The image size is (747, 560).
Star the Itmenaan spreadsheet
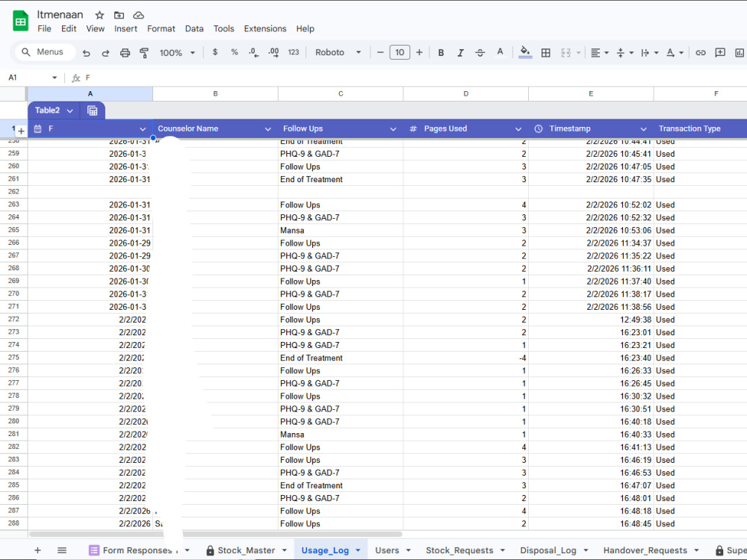[x=99, y=15]
